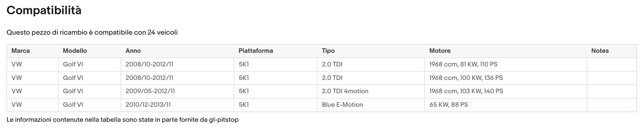Click the Piattaforma column header
The width and height of the screenshot is (644, 131).
click(x=275, y=51)
